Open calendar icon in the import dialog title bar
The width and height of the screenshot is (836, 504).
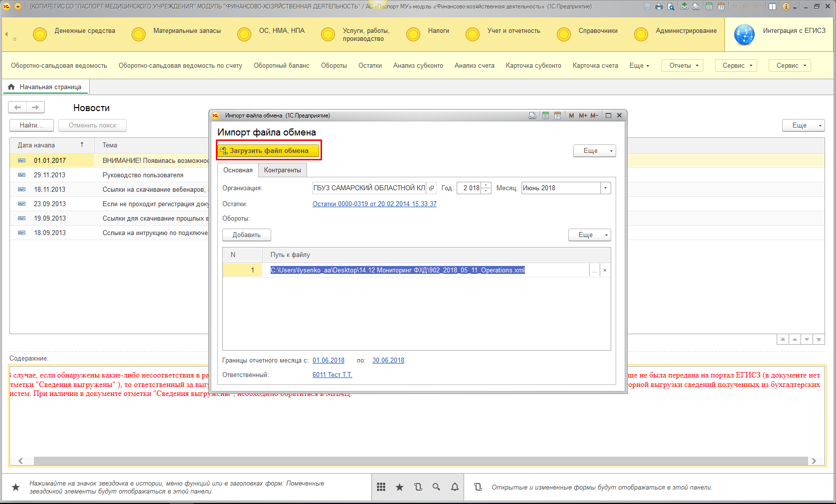click(x=557, y=116)
